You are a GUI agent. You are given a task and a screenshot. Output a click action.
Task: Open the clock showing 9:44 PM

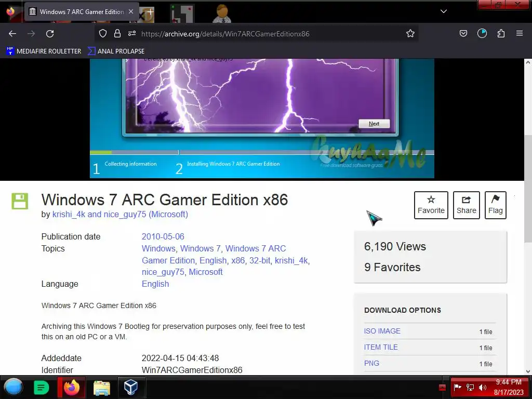[x=509, y=387]
